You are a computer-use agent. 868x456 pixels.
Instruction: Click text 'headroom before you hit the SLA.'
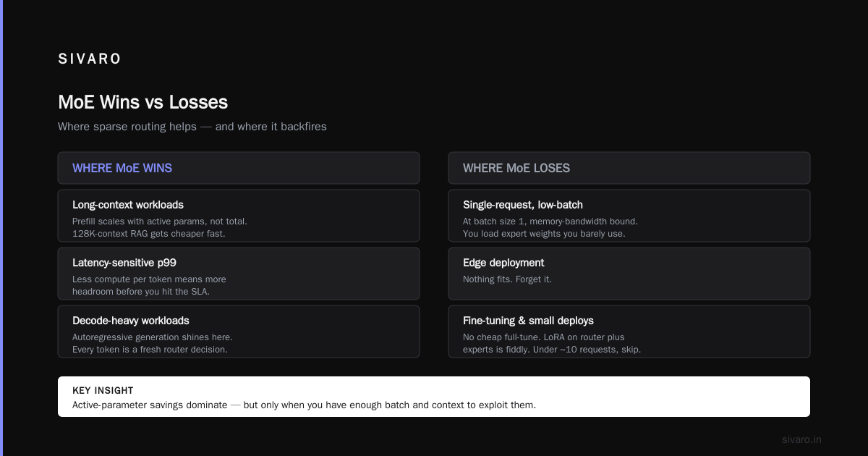(x=141, y=291)
